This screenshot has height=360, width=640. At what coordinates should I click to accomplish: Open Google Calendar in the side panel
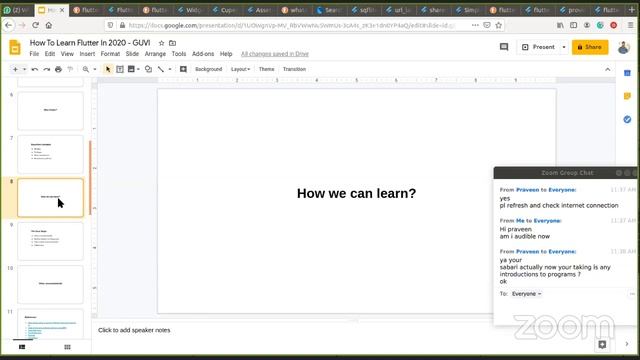(x=627, y=73)
